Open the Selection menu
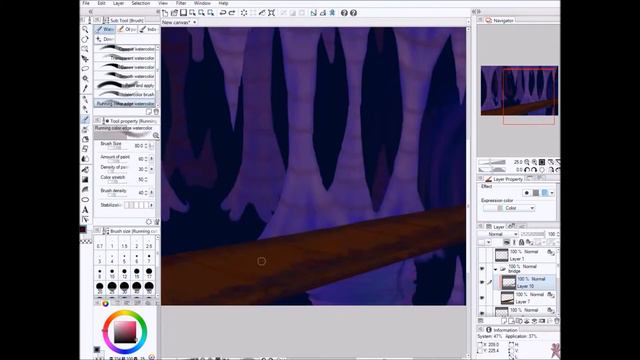This screenshot has width=640, height=360. pyautogui.click(x=140, y=3)
